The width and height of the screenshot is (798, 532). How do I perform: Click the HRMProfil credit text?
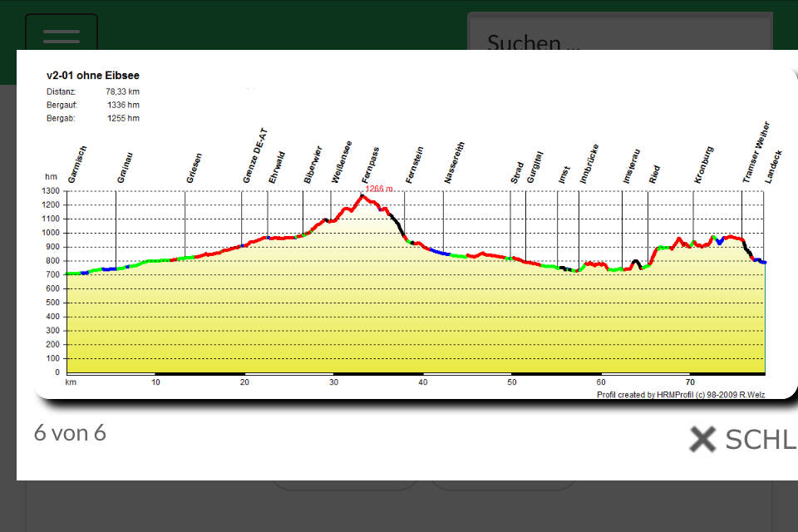pyautogui.click(x=681, y=395)
